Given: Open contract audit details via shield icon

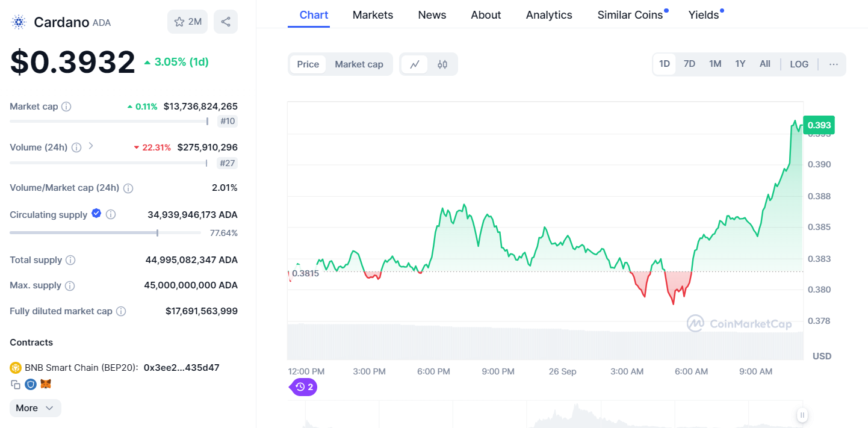Looking at the screenshot, I should tap(30, 384).
